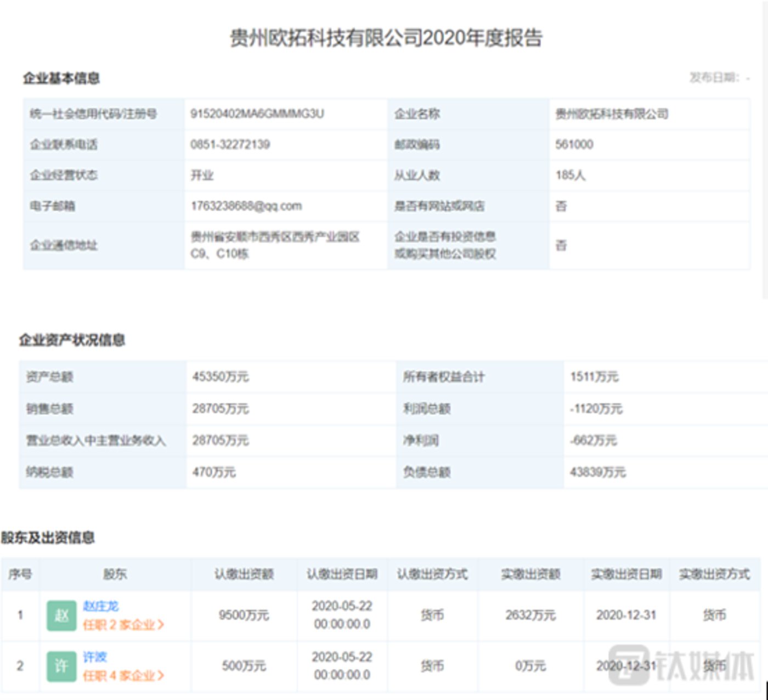Select net profit value -662万元
The image size is (768, 700).
coord(594,441)
